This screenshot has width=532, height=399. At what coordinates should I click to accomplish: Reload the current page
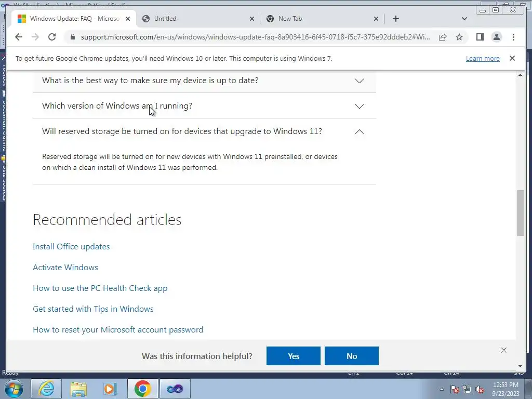[x=52, y=37]
